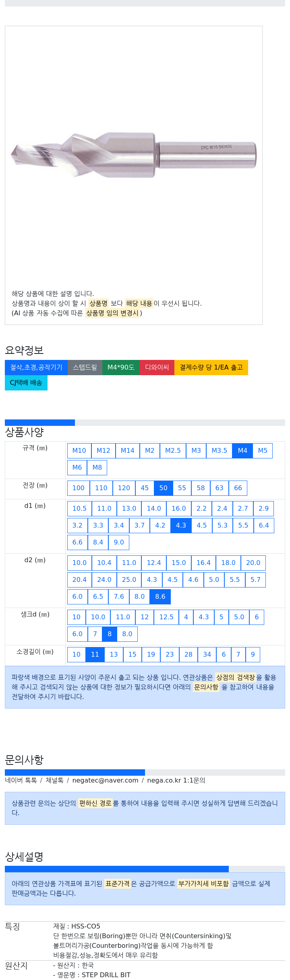Select the highlighted M4 size option

coord(242,450)
